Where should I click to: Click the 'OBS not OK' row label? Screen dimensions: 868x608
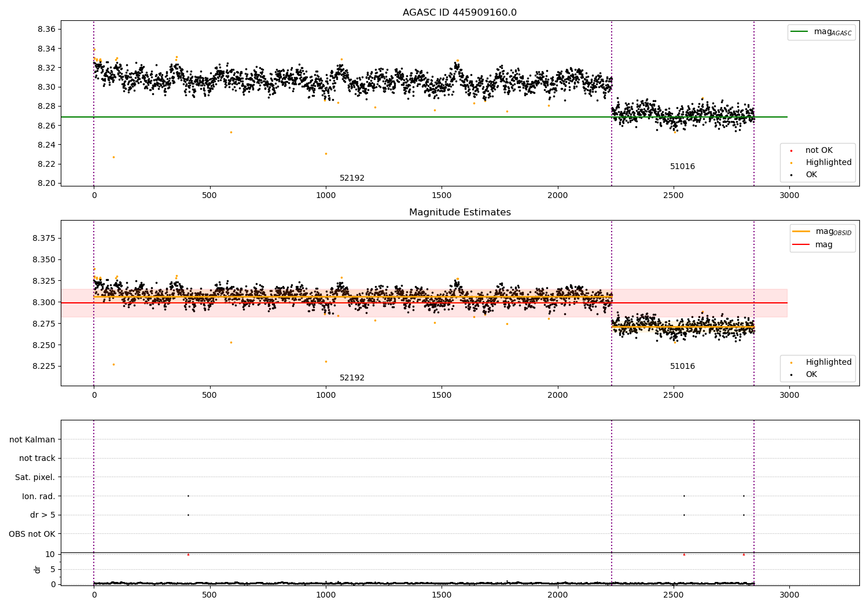(32, 534)
